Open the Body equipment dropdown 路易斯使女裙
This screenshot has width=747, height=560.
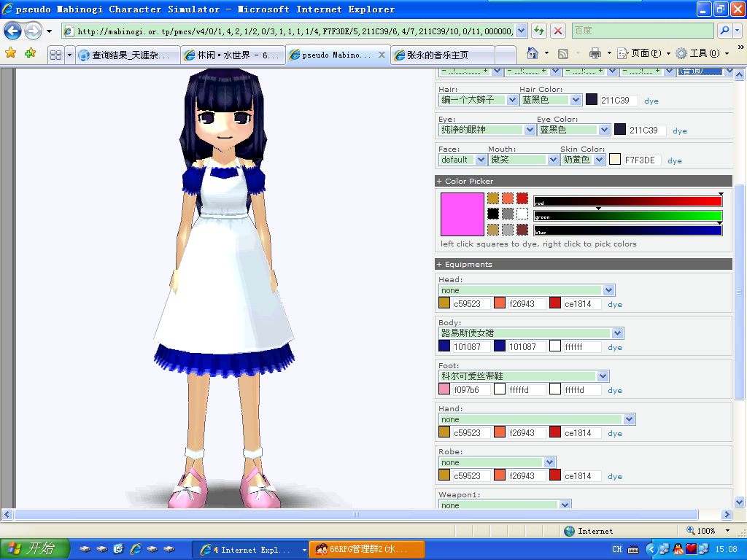coord(531,333)
